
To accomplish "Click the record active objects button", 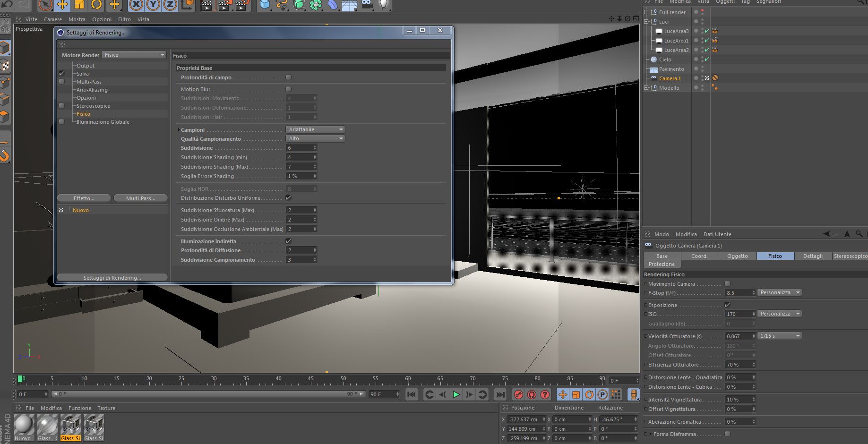I will 518,394.
